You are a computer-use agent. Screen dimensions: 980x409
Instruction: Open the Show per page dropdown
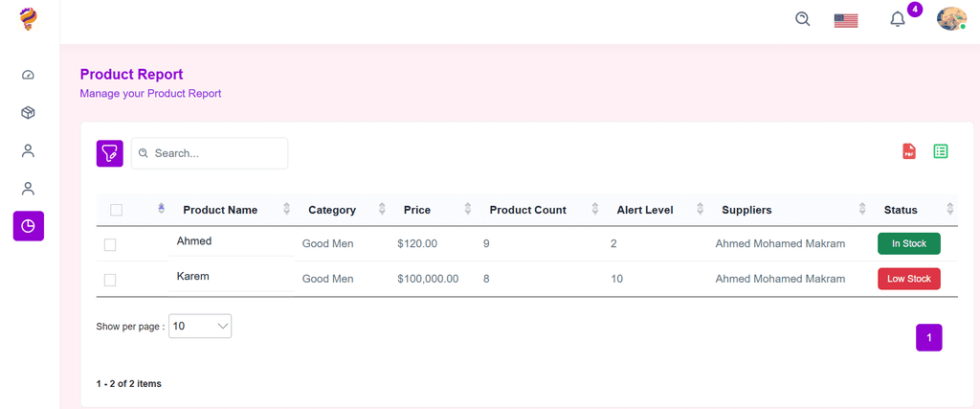[200, 326]
